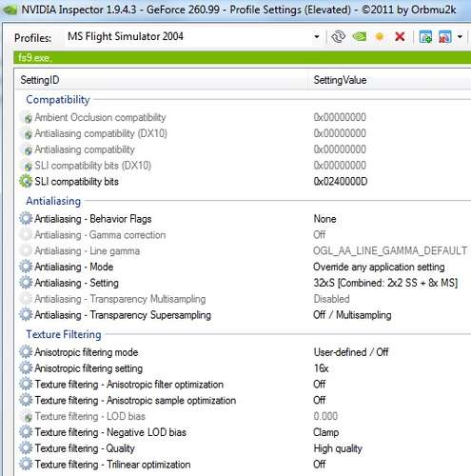Click gear icon beside Ambient Occlusion compatibility
The height and width of the screenshot is (476, 471).
(x=28, y=118)
